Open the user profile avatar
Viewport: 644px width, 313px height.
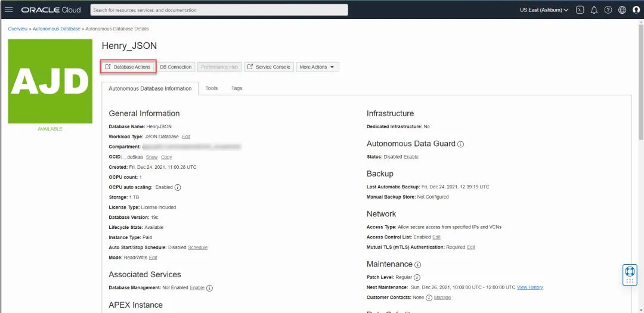(x=636, y=10)
